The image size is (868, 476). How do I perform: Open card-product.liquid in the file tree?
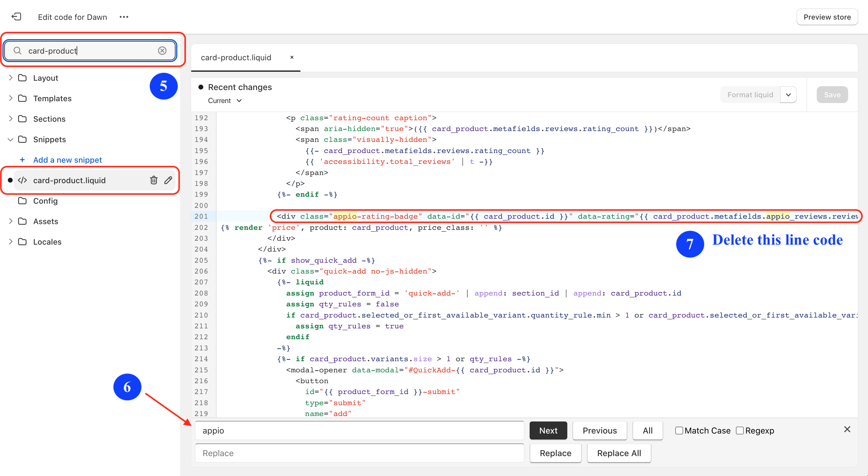[x=69, y=180]
